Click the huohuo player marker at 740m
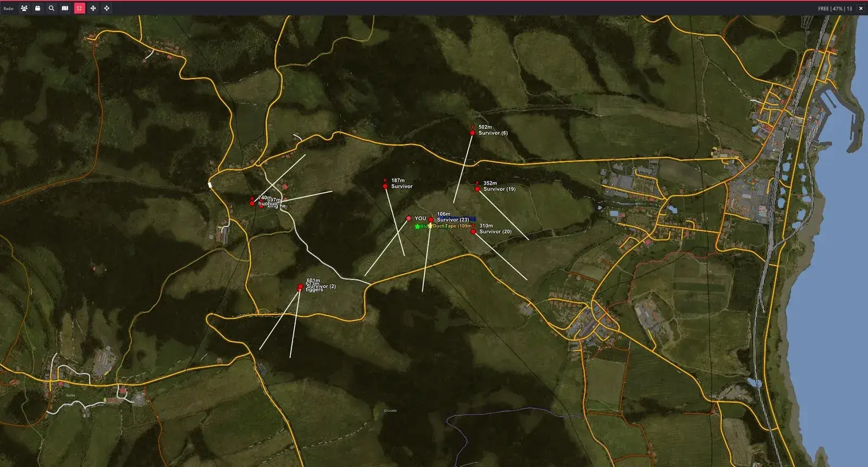 point(252,203)
